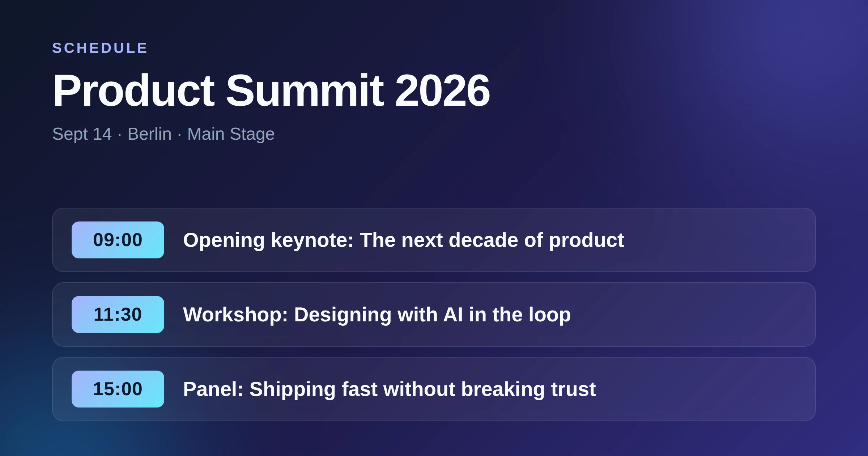Click the Berlin location text
Screen dimensions: 868x456
coord(150,134)
